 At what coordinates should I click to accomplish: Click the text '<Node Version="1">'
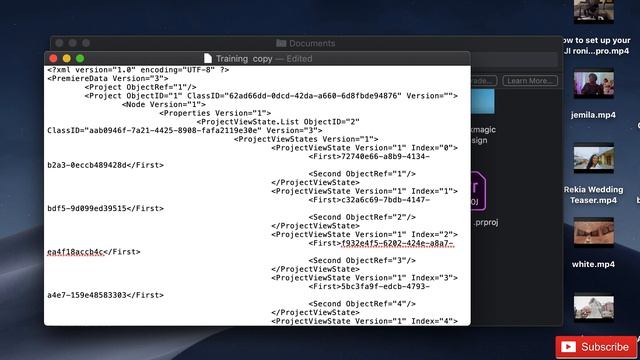click(x=164, y=104)
